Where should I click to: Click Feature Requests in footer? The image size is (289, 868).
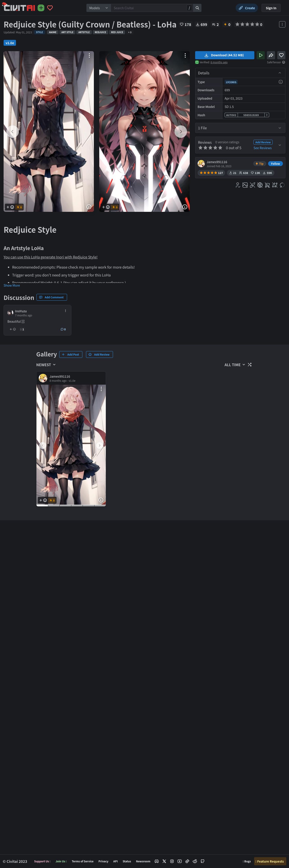pyautogui.click(x=270, y=861)
